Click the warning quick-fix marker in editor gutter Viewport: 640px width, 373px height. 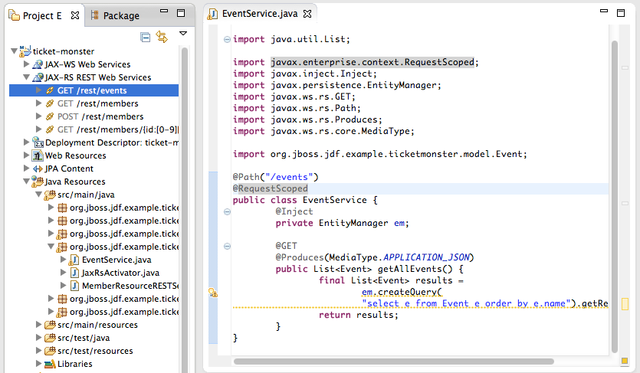pos(213,293)
